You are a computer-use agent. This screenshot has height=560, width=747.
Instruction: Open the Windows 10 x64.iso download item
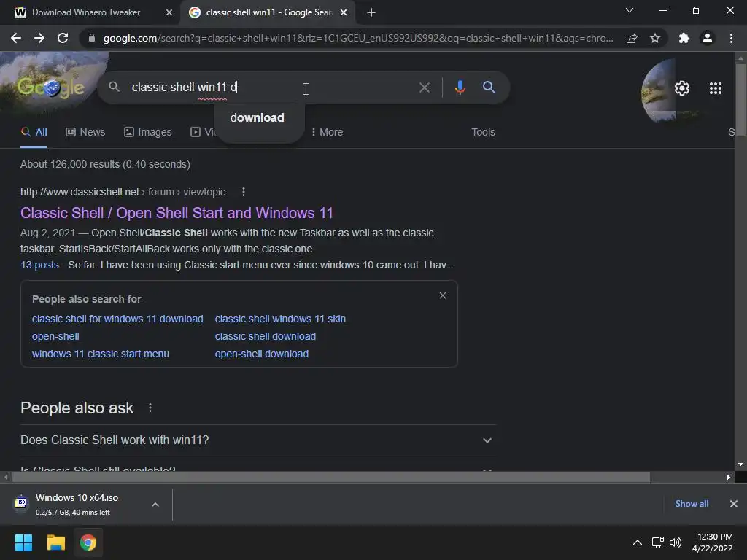point(76,505)
